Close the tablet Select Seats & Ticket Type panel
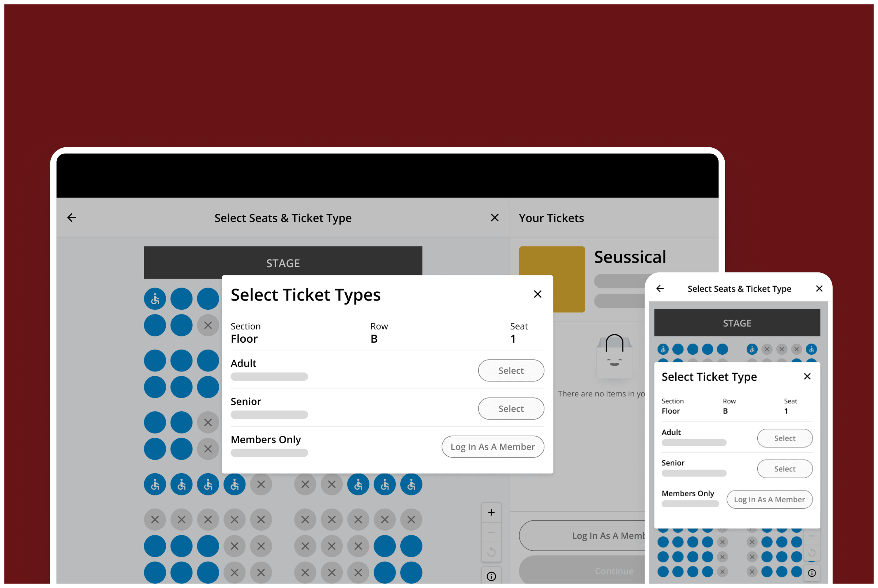Image resolution: width=878 pixels, height=588 pixels. coord(495,218)
